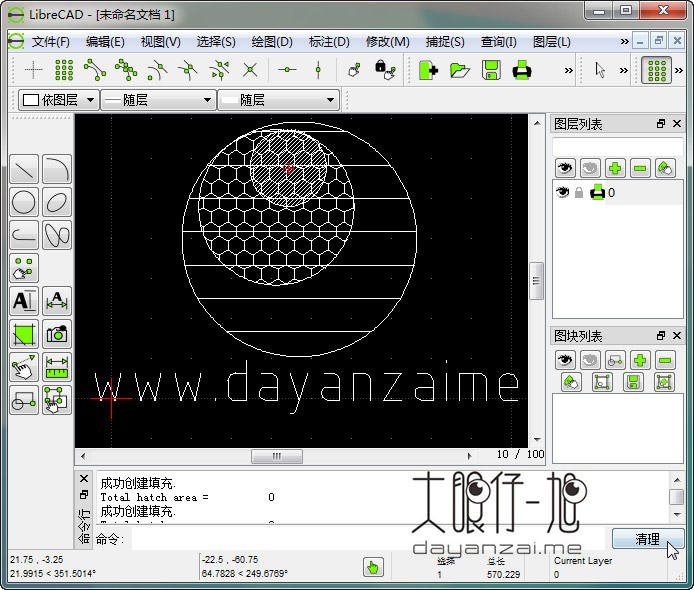Open the line type 随层 dropdown
The width and height of the screenshot is (694, 590).
(278, 100)
